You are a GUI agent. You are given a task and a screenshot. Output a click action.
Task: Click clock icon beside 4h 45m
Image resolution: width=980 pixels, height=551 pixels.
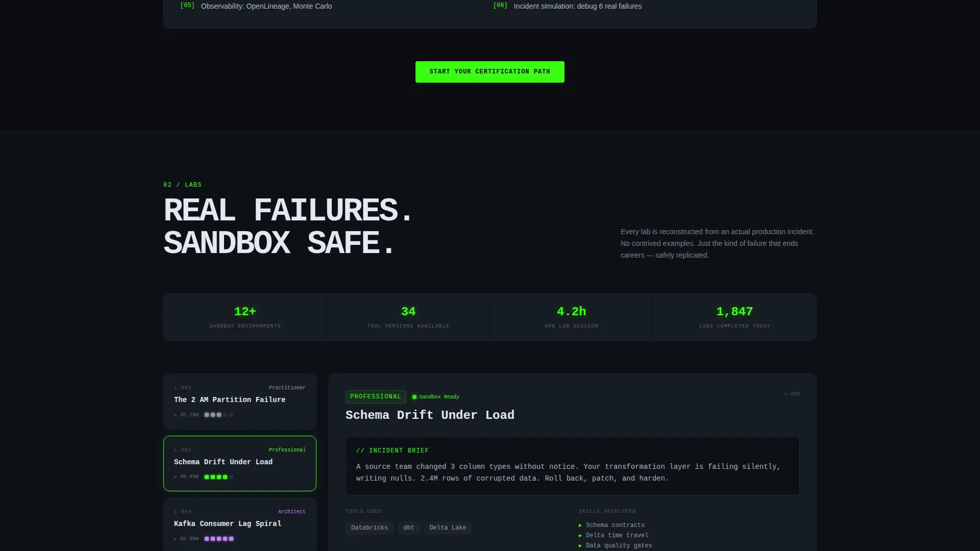(x=175, y=477)
